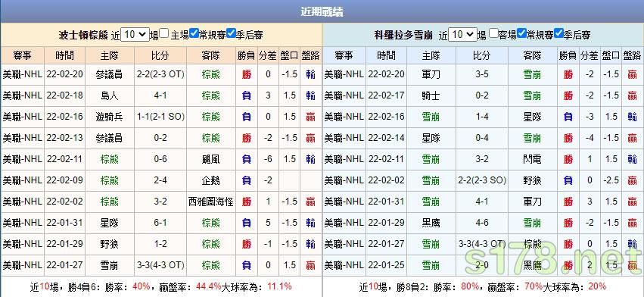644x297 pixels.
Task: Click Bruins win rate 40% in summary
Action: tap(141, 286)
